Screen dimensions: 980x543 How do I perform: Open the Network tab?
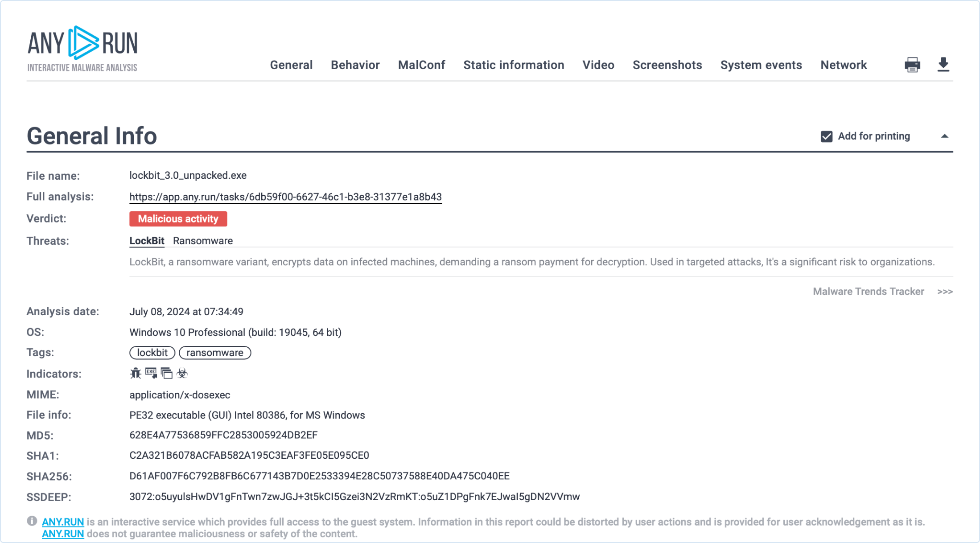pos(843,65)
